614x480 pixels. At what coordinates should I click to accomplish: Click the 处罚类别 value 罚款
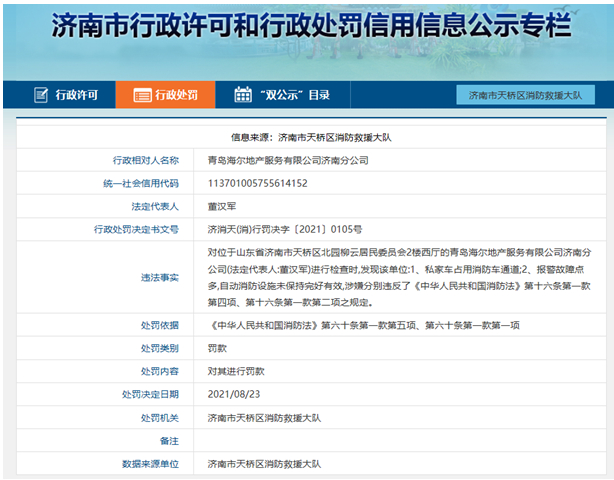[x=217, y=349]
